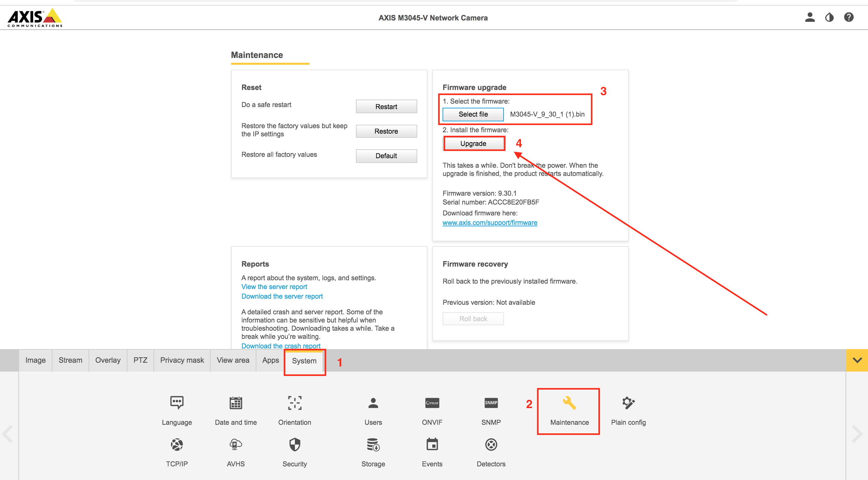
Task: Click the AXIS Communications logo
Action: [35, 17]
